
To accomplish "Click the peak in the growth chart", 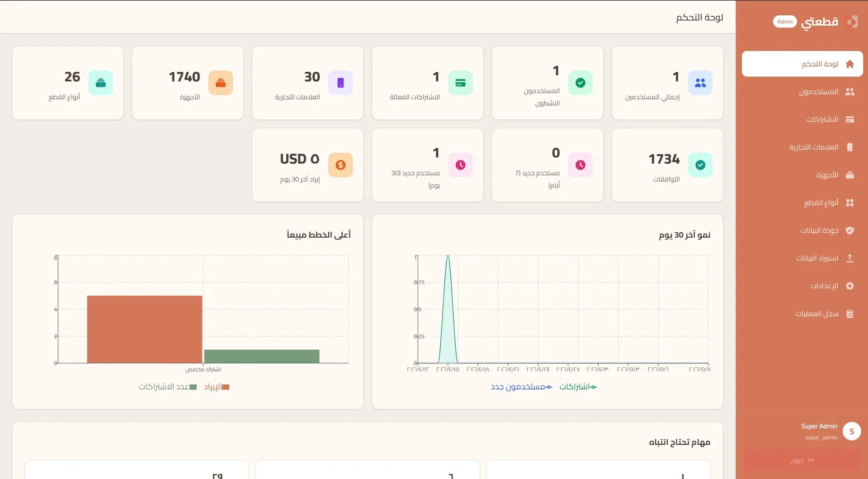I will pyautogui.click(x=448, y=256).
